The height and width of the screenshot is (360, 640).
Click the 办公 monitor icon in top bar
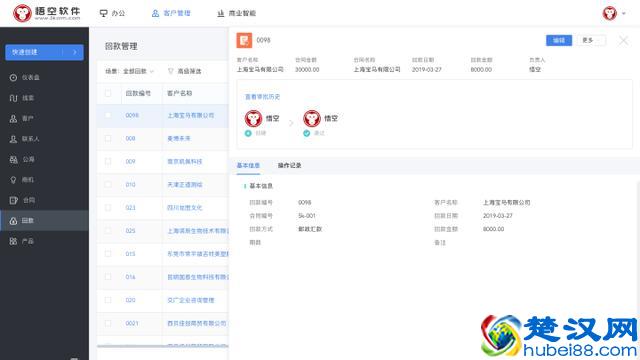pos(104,13)
